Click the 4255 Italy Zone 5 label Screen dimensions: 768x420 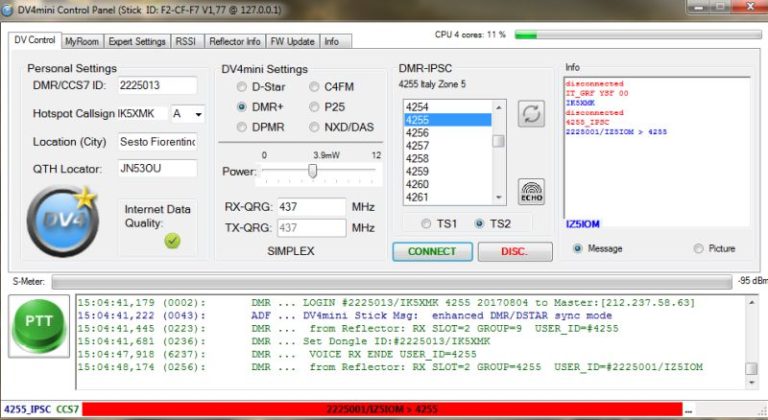[x=432, y=84]
